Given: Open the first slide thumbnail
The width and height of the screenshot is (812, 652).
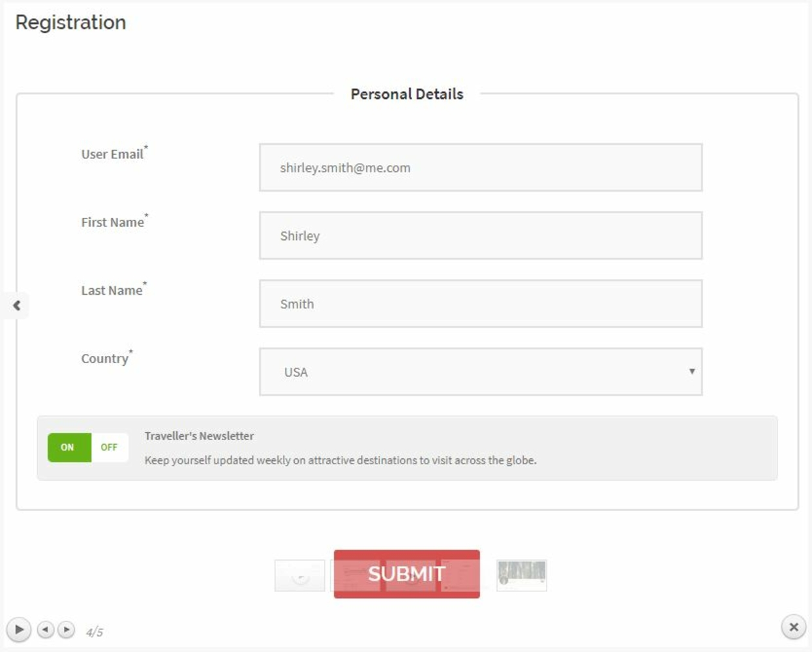Looking at the screenshot, I should (299, 576).
